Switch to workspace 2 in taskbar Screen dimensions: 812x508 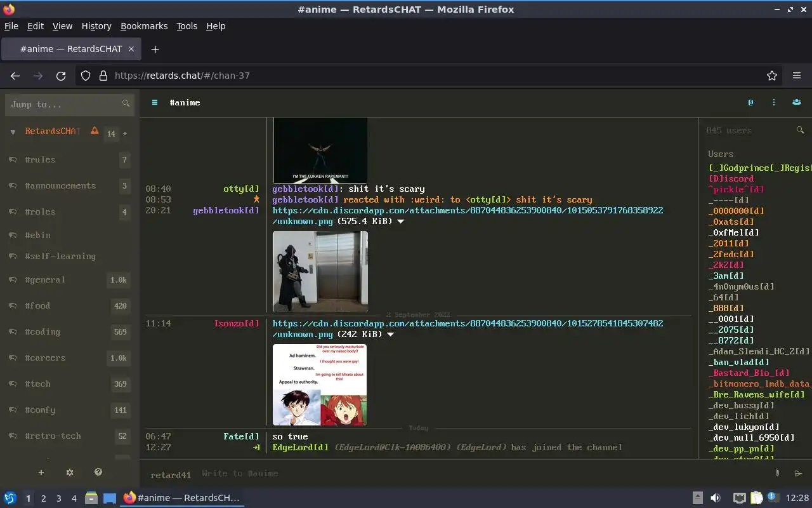[43, 498]
